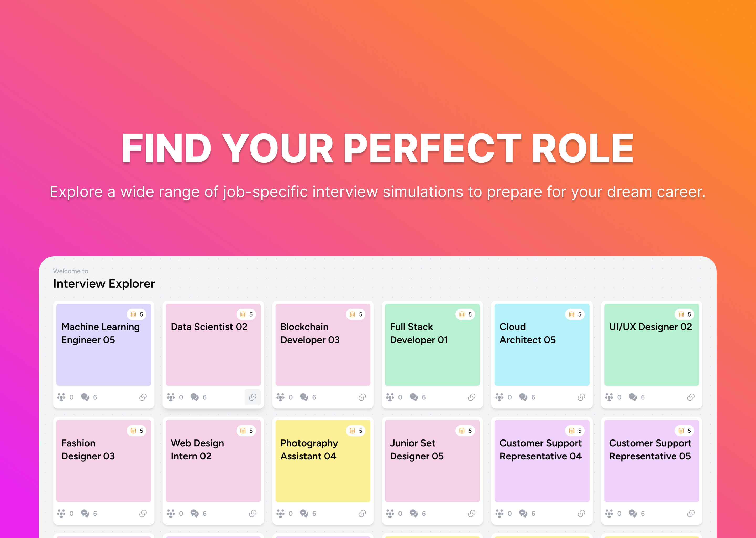Click the UI/UX Designer 02 title

coord(650,327)
